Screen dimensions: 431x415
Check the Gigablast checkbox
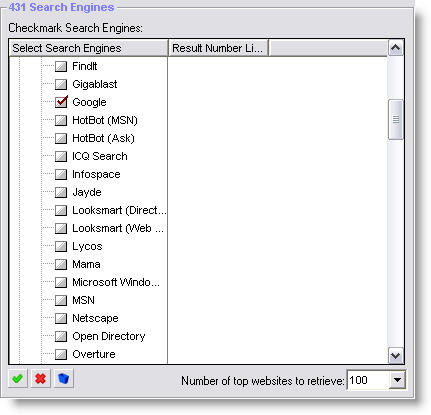(x=61, y=84)
